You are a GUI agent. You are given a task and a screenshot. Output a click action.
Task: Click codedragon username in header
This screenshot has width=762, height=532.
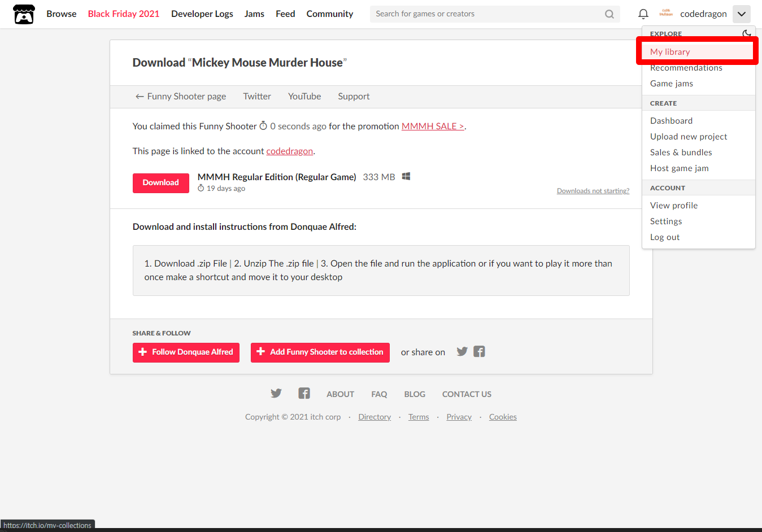[703, 14]
